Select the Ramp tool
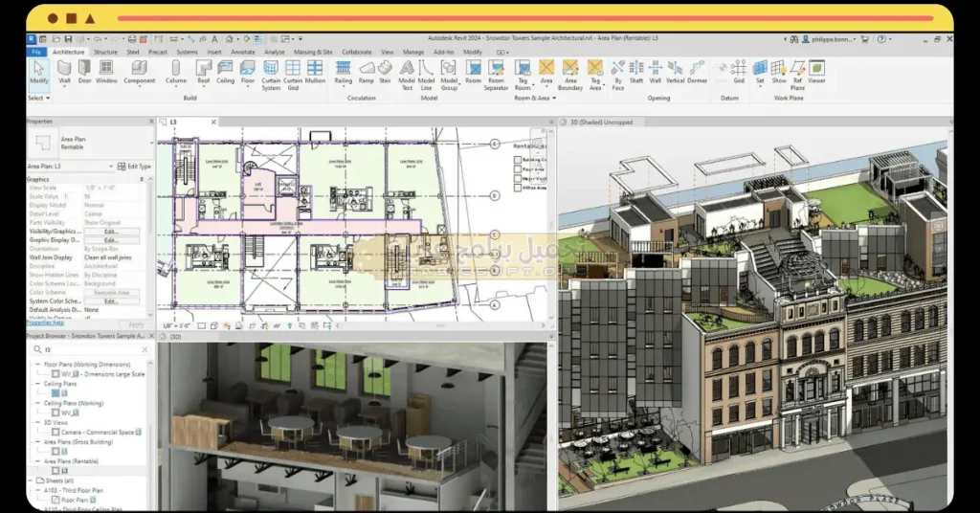The image size is (980, 513). coord(367,73)
